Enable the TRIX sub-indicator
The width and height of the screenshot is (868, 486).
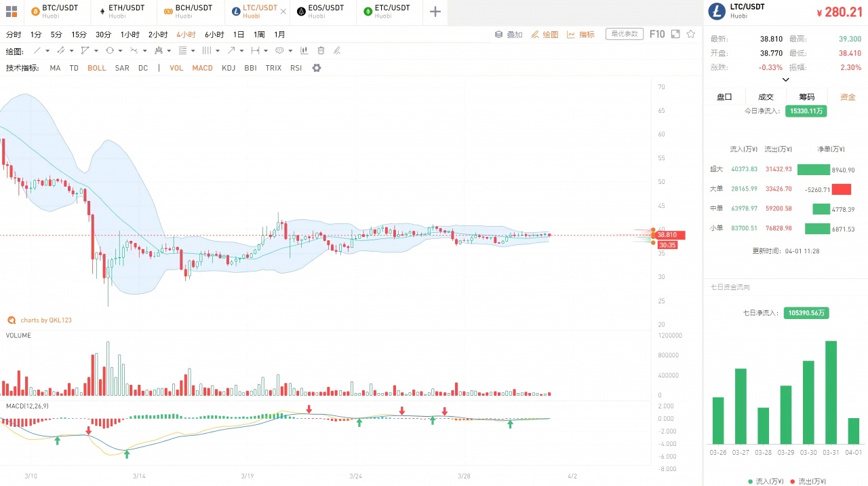[x=273, y=68]
